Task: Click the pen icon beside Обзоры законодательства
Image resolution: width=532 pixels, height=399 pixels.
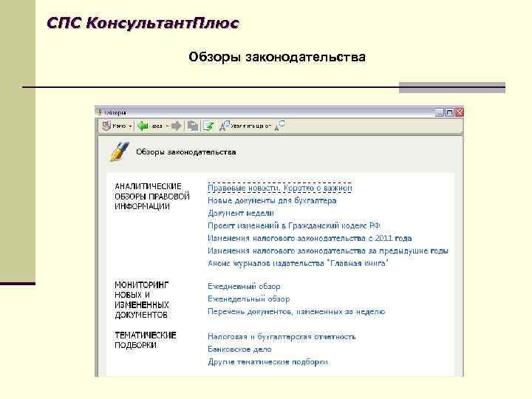Action: point(119,151)
